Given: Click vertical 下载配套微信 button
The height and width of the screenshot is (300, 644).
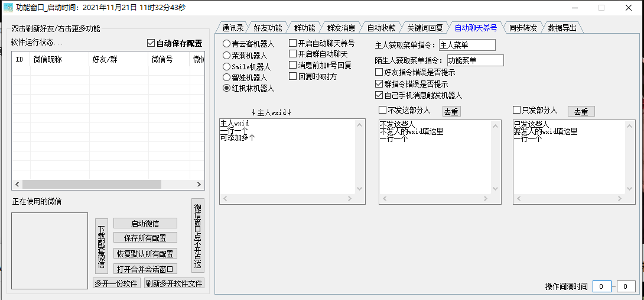Looking at the screenshot, I should point(102,246).
